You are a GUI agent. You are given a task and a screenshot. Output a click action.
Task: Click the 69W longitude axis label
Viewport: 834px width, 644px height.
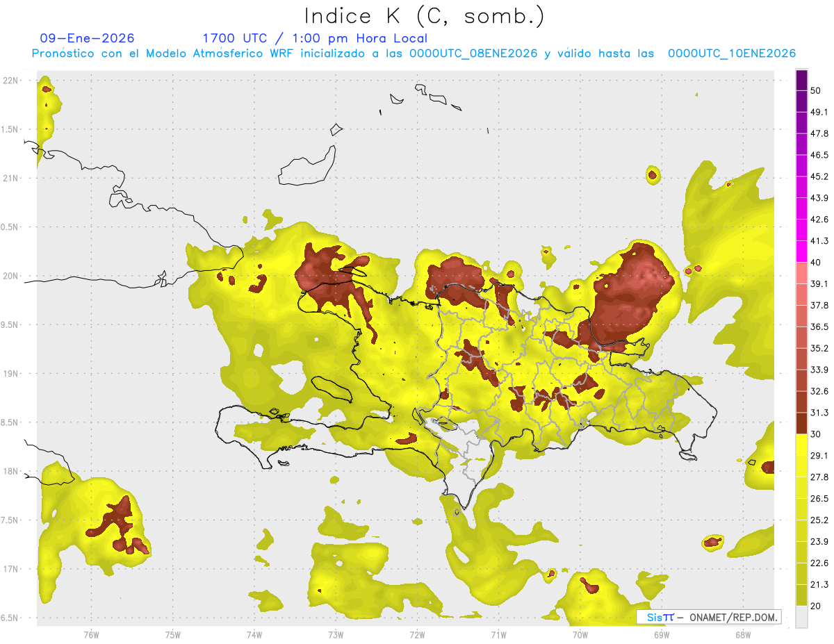(661, 635)
